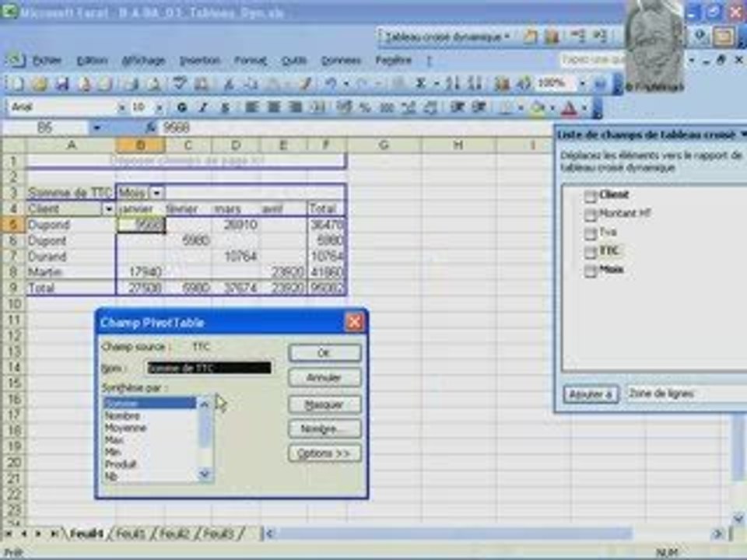Undo the last action

tap(331, 84)
